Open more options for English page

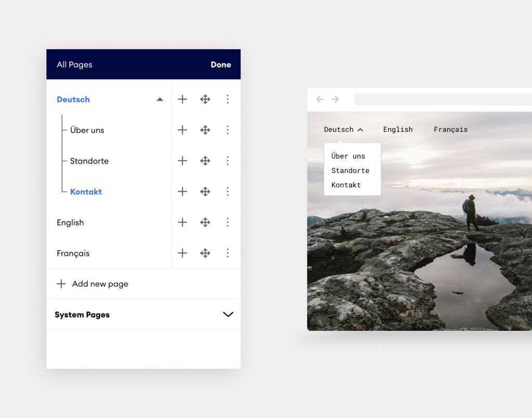pyautogui.click(x=228, y=222)
